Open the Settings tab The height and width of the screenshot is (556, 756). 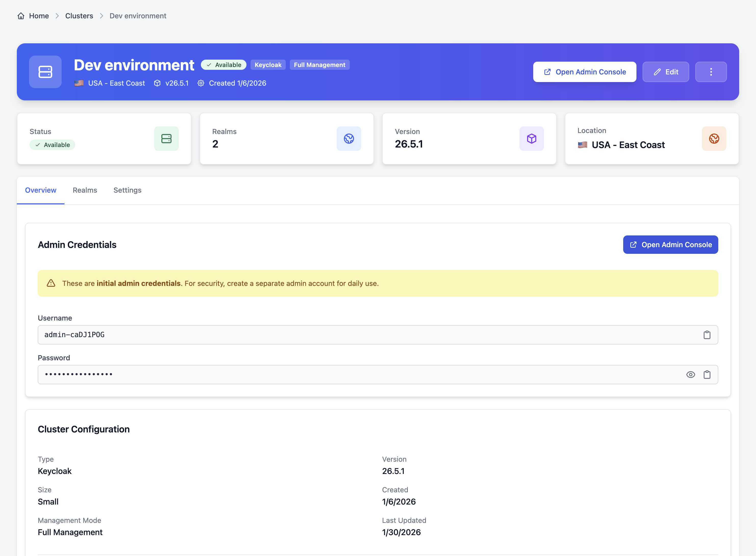point(127,190)
